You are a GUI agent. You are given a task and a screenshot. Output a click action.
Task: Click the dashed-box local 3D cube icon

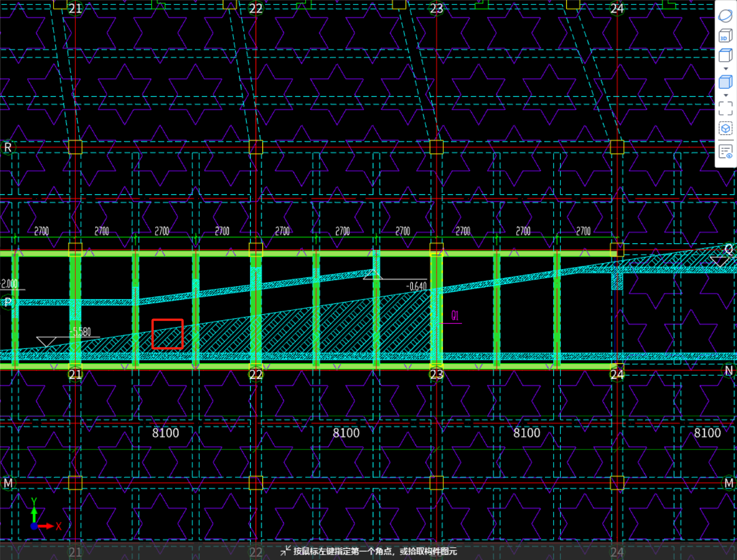(x=725, y=129)
